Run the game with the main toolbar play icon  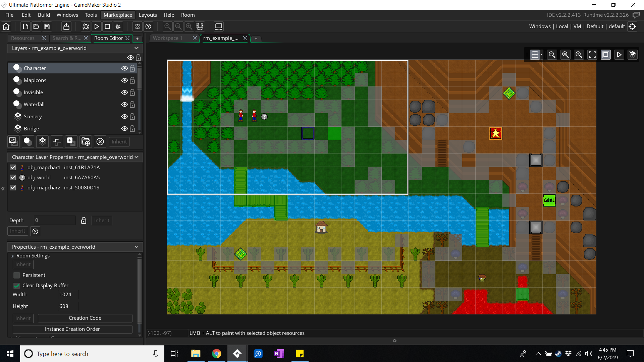pos(97,26)
